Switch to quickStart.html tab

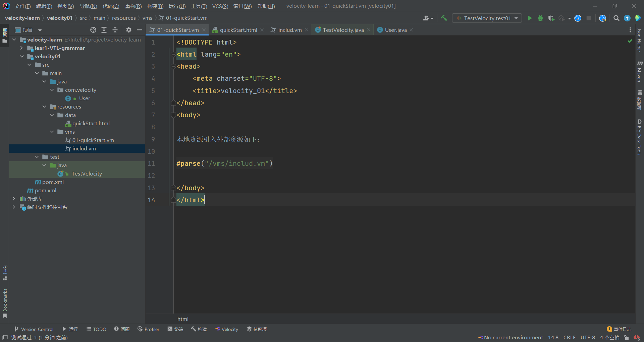click(x=238, y=30)
